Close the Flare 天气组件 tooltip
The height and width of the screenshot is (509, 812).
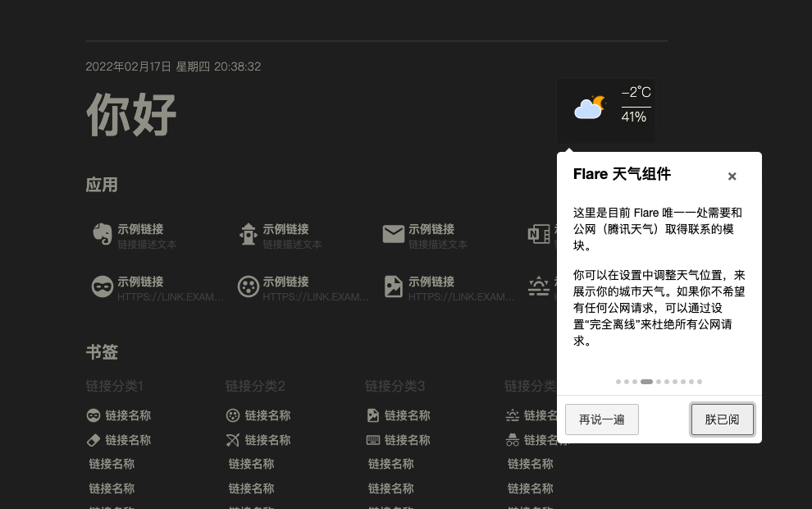(732, 176)
